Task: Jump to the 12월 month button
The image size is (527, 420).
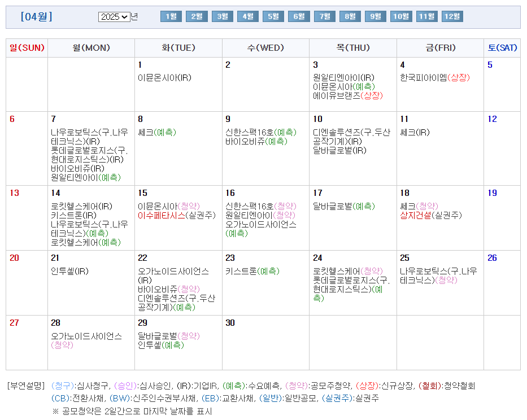Action: coord(452,16)
